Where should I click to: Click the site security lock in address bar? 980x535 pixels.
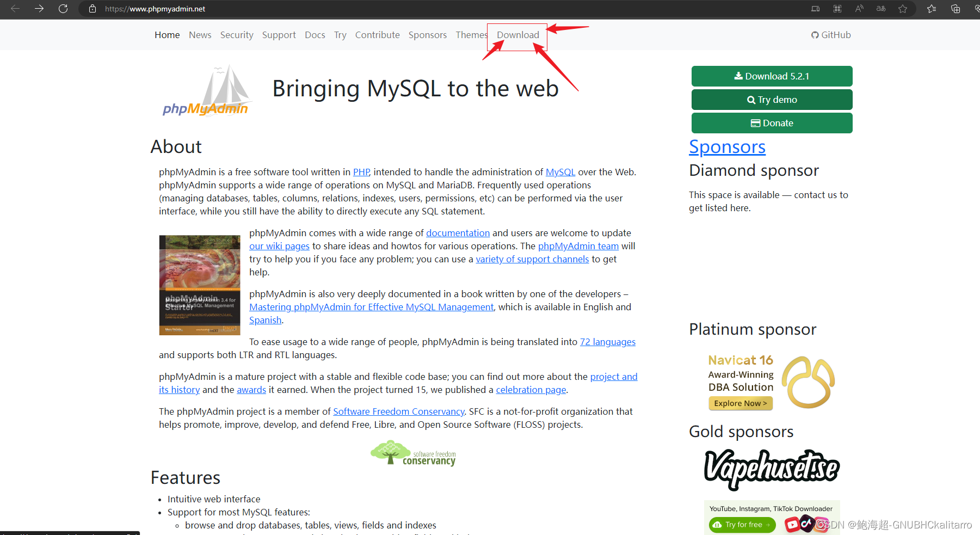[x=91, y=9]
